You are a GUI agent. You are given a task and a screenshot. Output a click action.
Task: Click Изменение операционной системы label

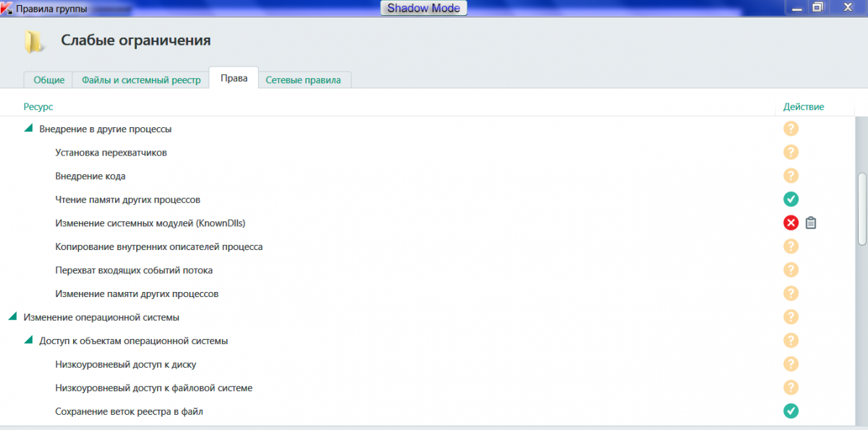click(101, 317)
